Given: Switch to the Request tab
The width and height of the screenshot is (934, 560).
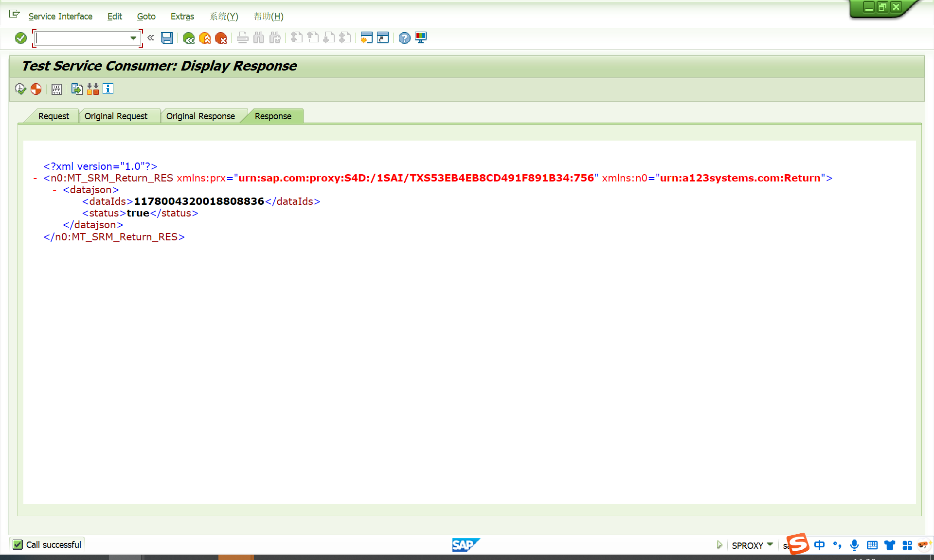Looking at the screenshot, I should (54, 116).
